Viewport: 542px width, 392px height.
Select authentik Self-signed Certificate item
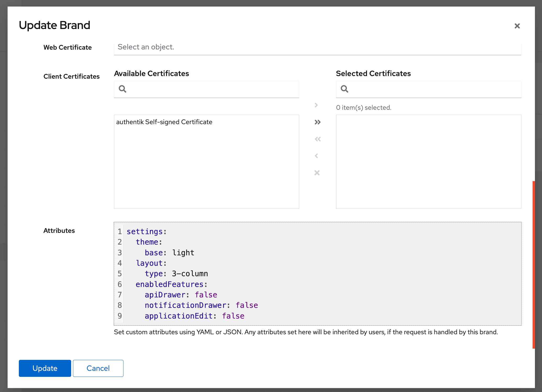[164, 122]
